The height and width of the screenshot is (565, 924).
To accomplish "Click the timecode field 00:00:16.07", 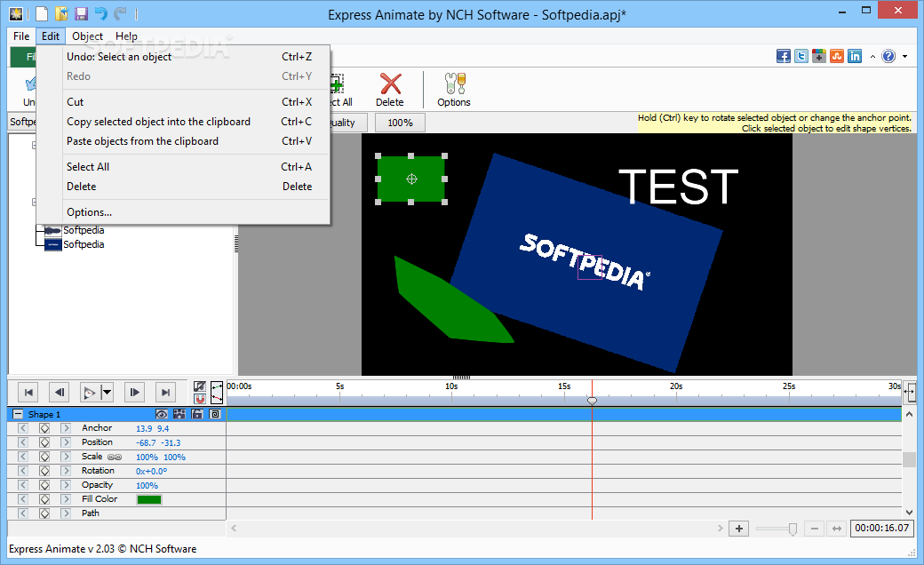I will click(881, 528).
